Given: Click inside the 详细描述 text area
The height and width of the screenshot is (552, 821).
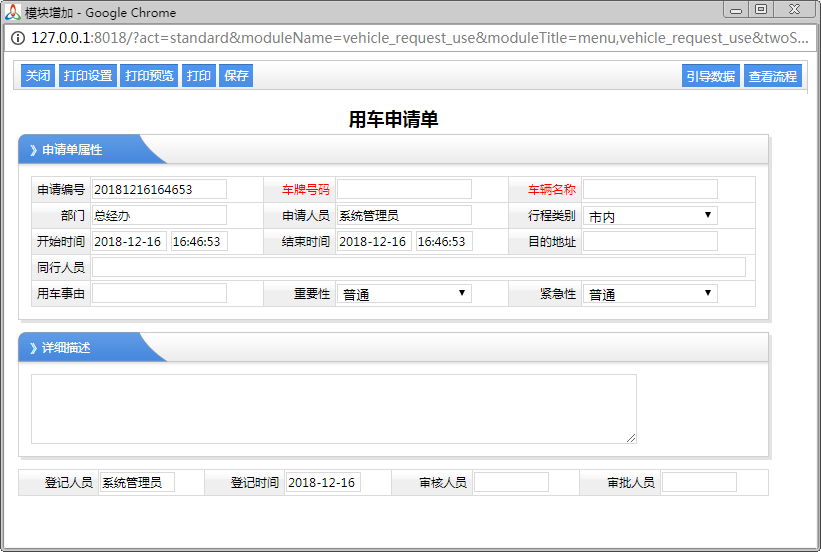Looking at the screenshot, I should [x=333, y=408].
